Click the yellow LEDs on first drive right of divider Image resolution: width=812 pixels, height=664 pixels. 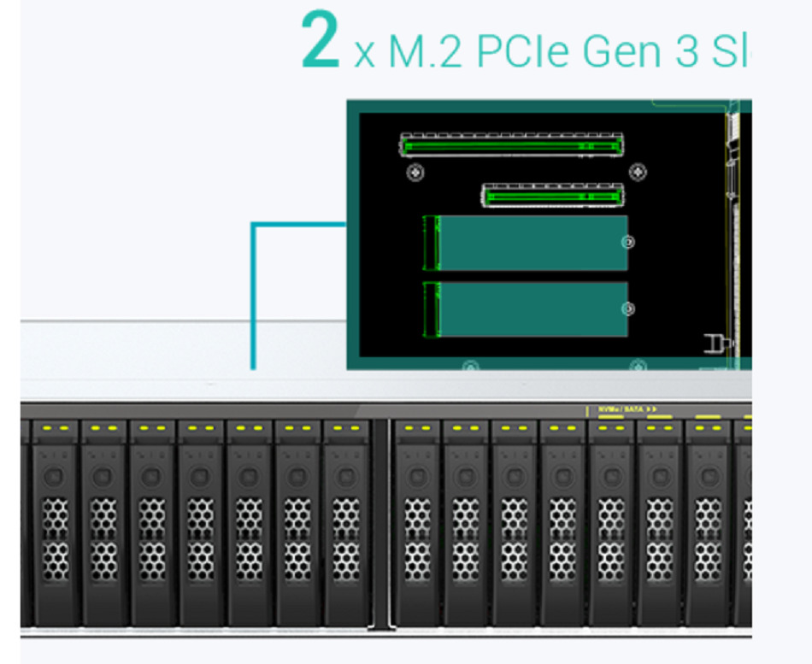[416, 427]
